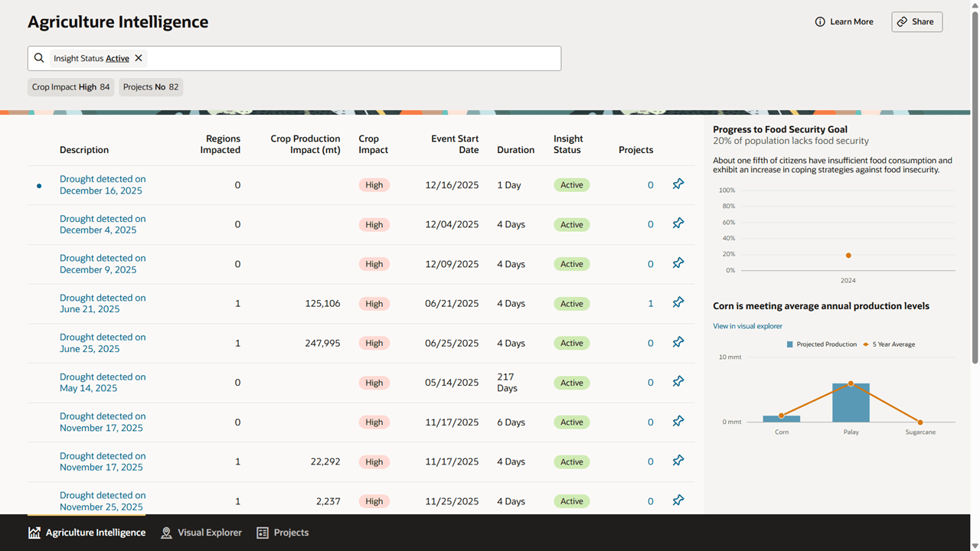
Task: Open the June 25 drought insight details
Action: pyautogui.click(x=103, y=342)
